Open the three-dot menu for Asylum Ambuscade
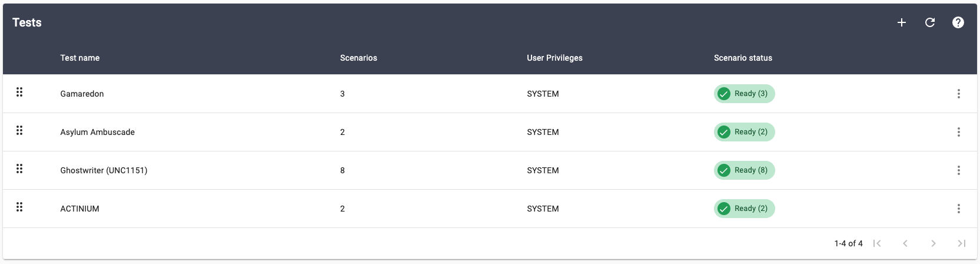The width and height of the screenshot is (980, 264). coord(958,132)
